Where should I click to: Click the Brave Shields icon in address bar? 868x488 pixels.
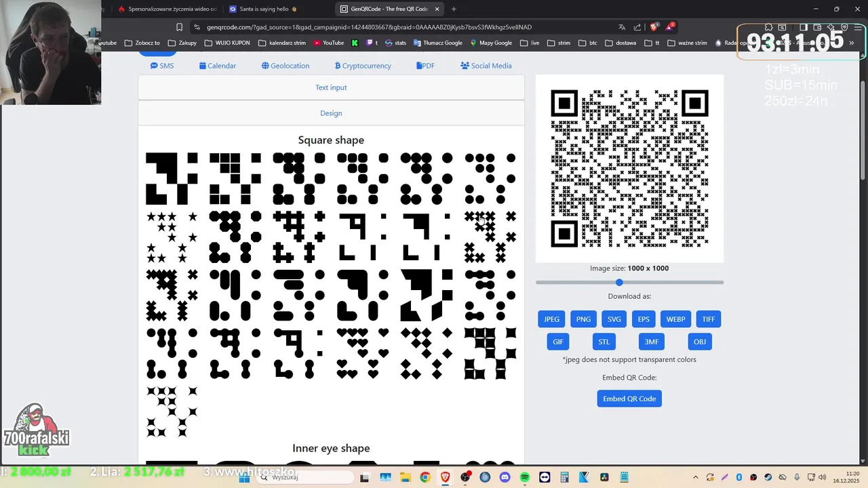tap(654, 27)
